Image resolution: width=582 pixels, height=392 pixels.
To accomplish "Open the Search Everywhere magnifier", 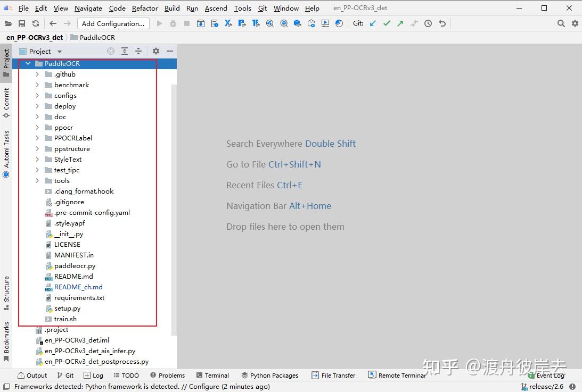I will 560,23.
